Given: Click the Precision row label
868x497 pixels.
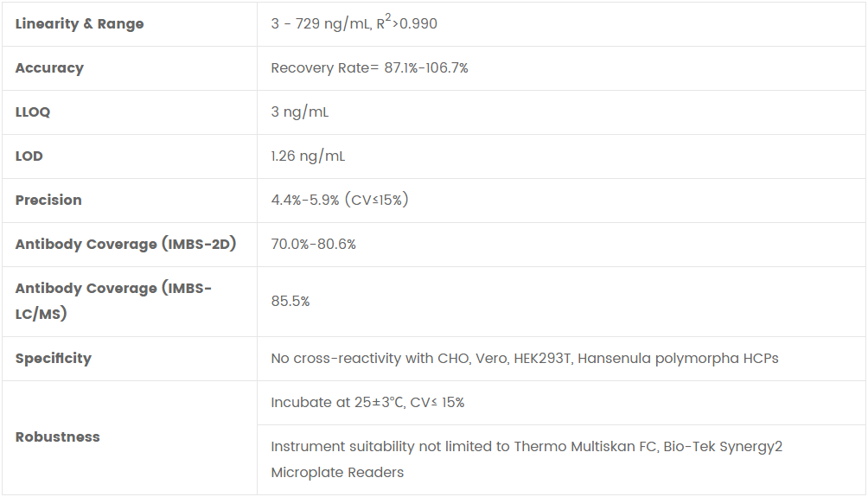Looking at the screenshot, I should click(x=48, y=201).
